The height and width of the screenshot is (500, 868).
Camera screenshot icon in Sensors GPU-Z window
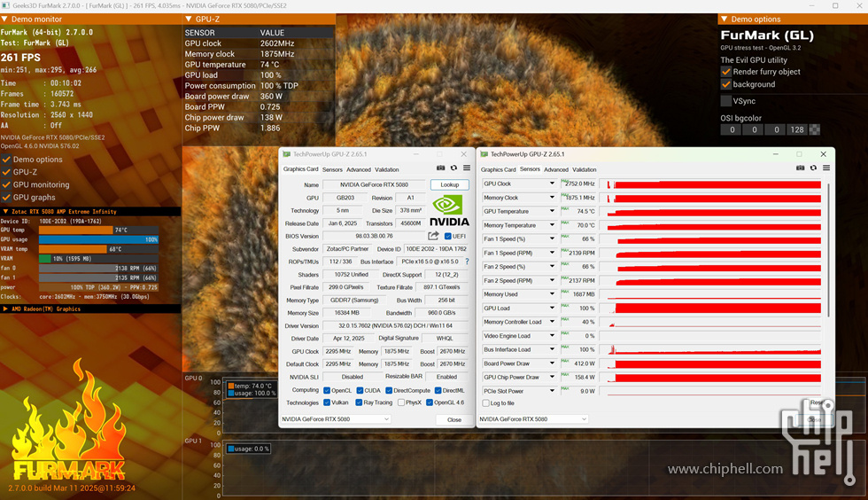800,168
